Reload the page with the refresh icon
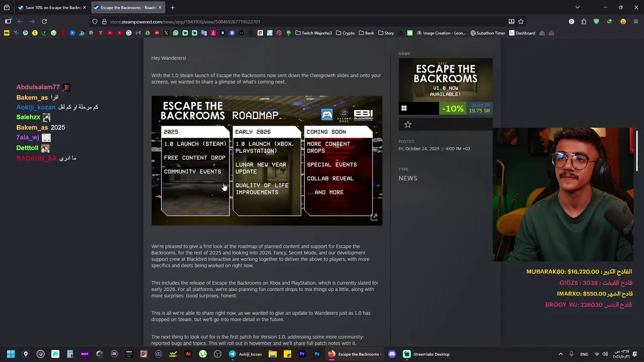The width and height of the screenshot is (644, 362). coord(44,22)
